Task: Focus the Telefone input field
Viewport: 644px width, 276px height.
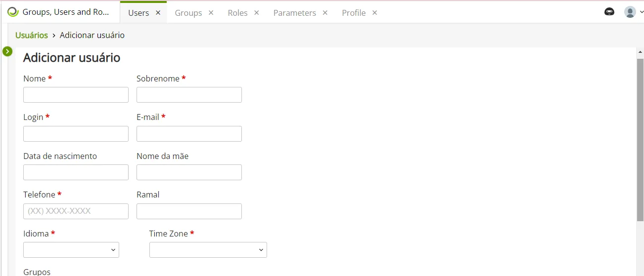Action: (x=76, y=211)
